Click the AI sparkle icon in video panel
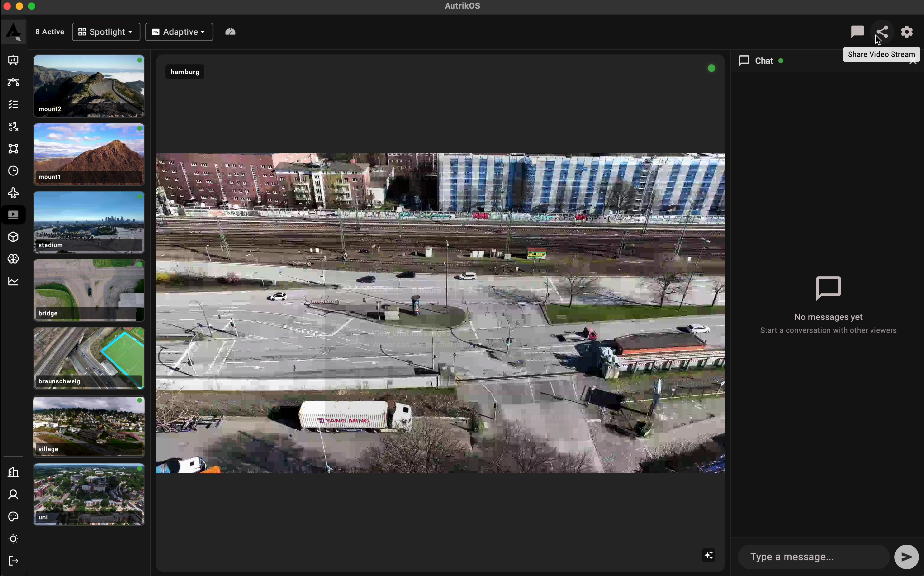924x576 pixels. click(708, 555)
